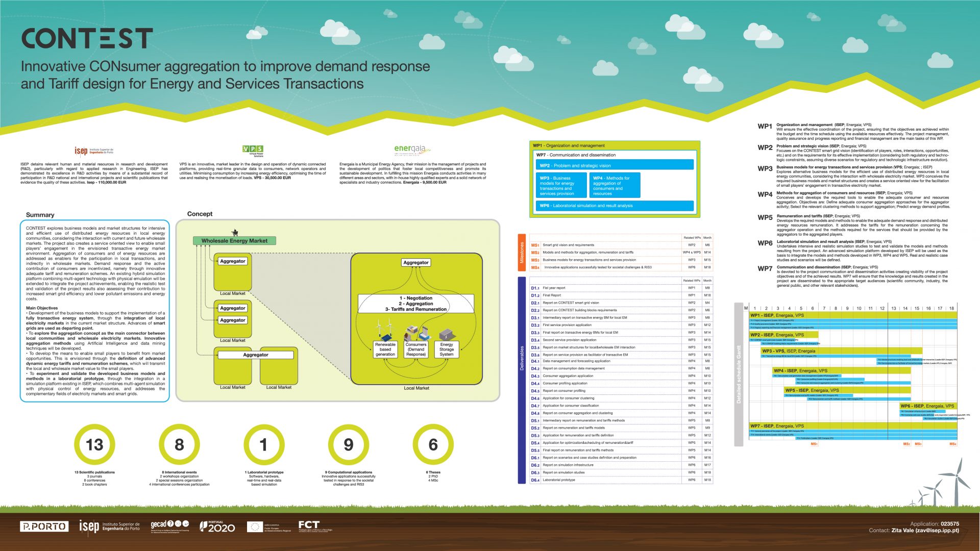
Task: Click the Portugal 2020 logo
Action: point(217,527)
